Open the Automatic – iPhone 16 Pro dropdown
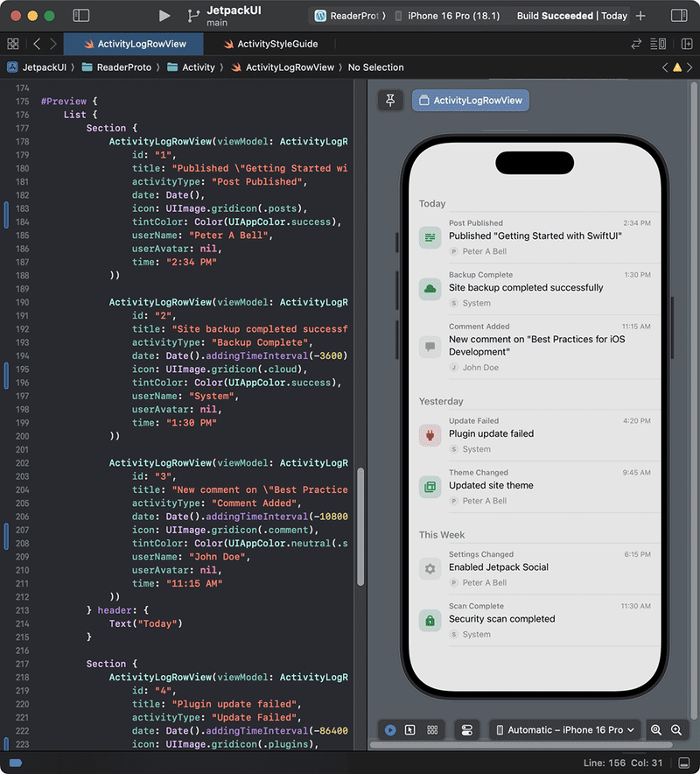Image resolution: width=700 pixels, height=774 pixels. click(564, 729)
